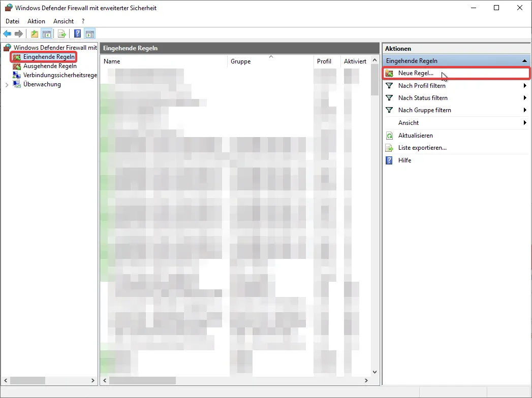Click the grey Forward arrow in the toolbar

tap(19, 34)
